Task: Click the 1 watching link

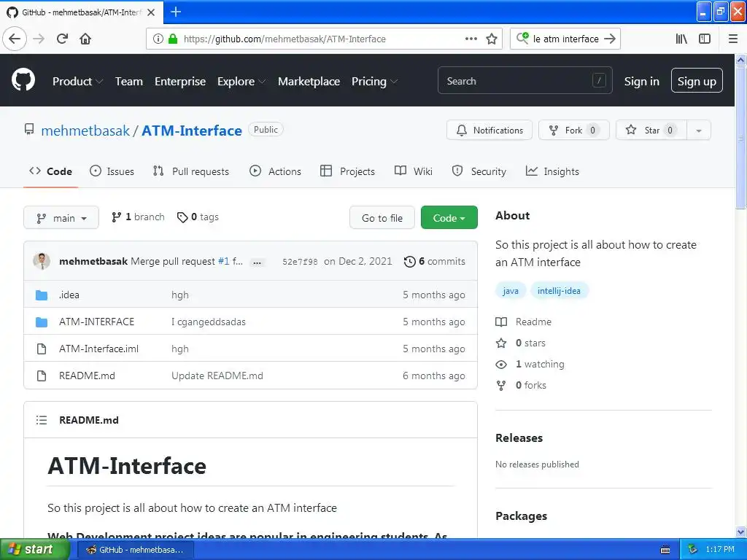Action: click(530, 365)
